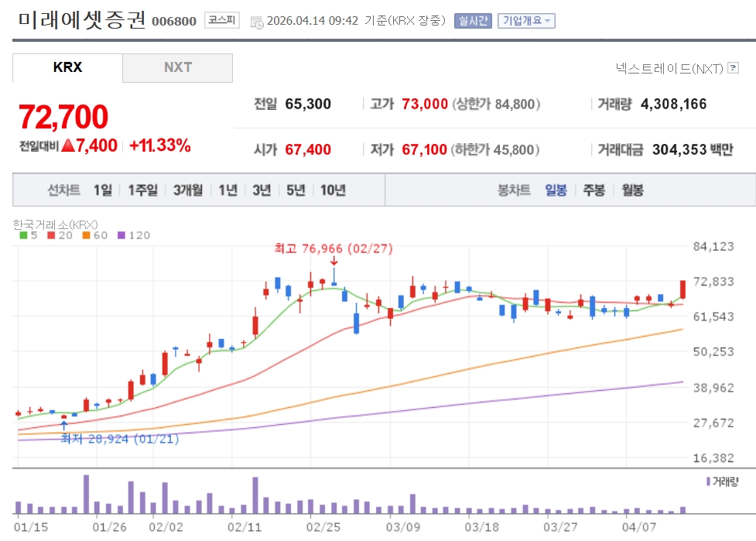This screenshot has width=756, height=541.
Task: Click the upper limit text 상한가 84,800
Action: pos(496,104)
